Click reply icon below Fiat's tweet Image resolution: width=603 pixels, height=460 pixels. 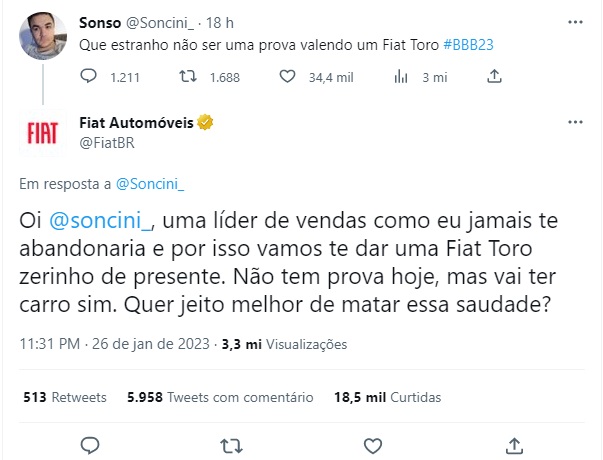pos(89,443)
